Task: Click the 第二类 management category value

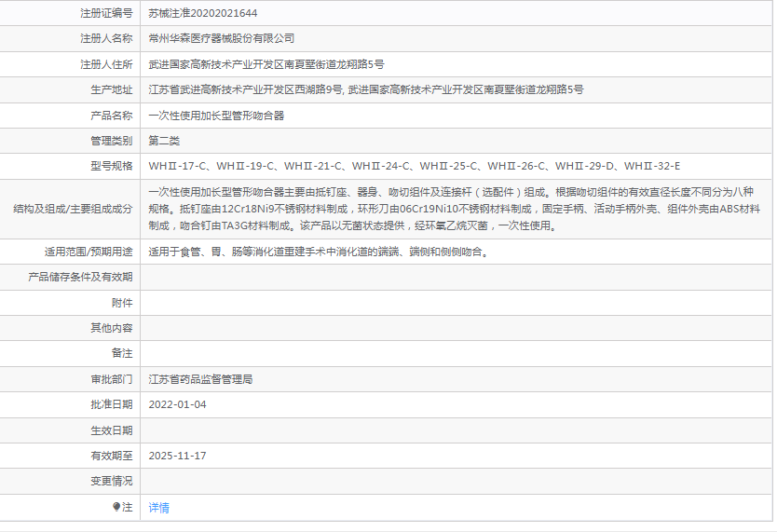Action: click(164, 141)
